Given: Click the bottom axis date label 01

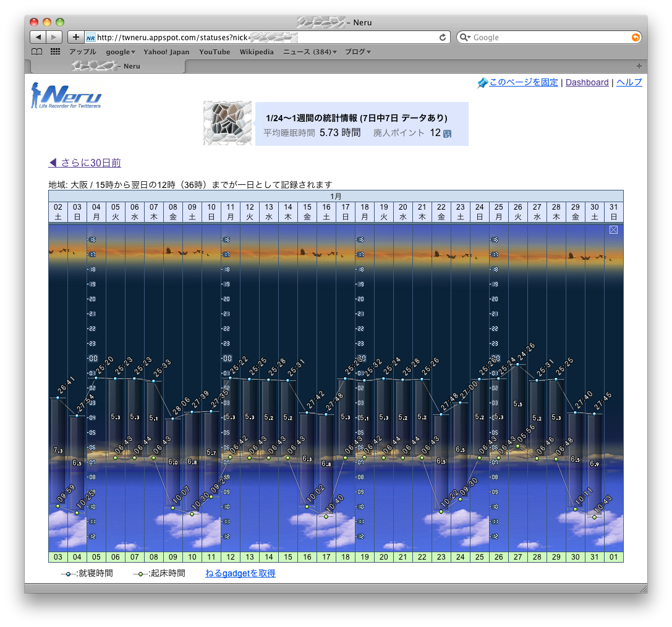Looking at the screenshot, I should (x=614, y=557).
